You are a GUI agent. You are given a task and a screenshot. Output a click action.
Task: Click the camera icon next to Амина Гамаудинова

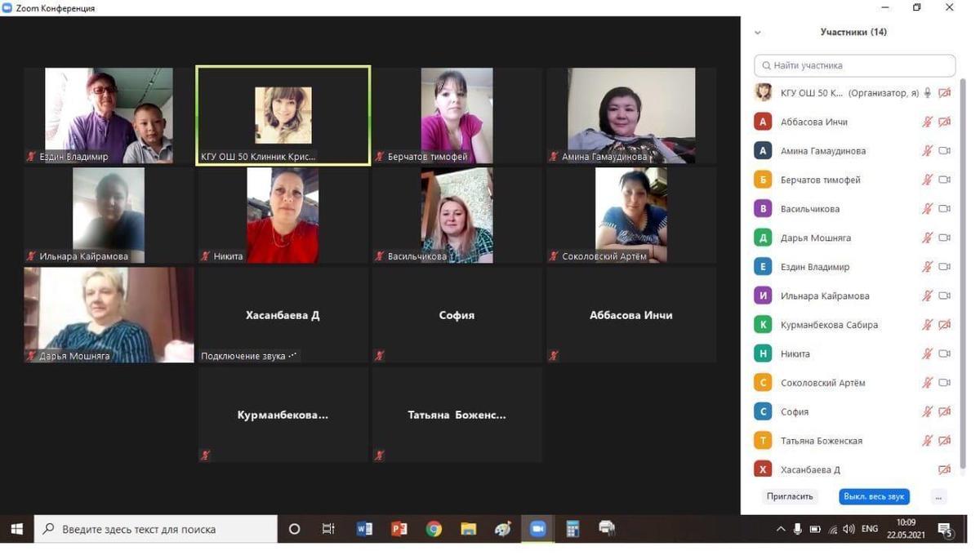point(945,151)
